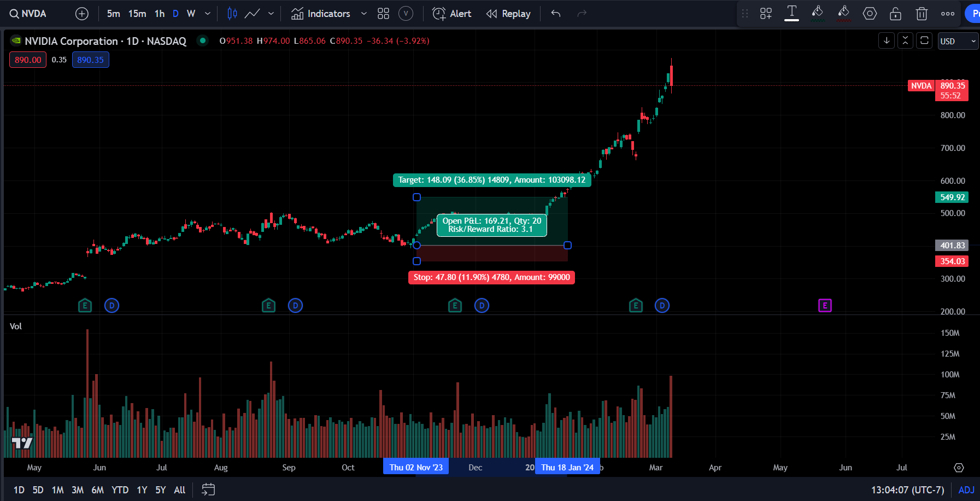Click the dividend D marker near June

coord(112,305)
